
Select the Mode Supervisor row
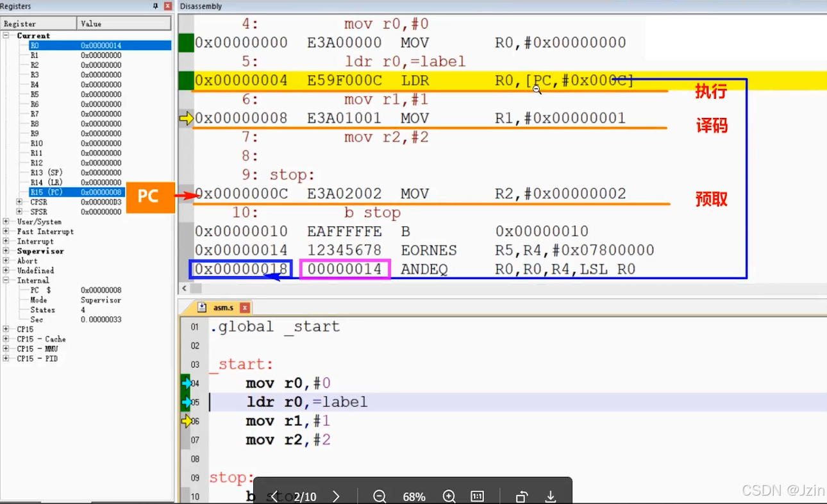click(100, 300)
